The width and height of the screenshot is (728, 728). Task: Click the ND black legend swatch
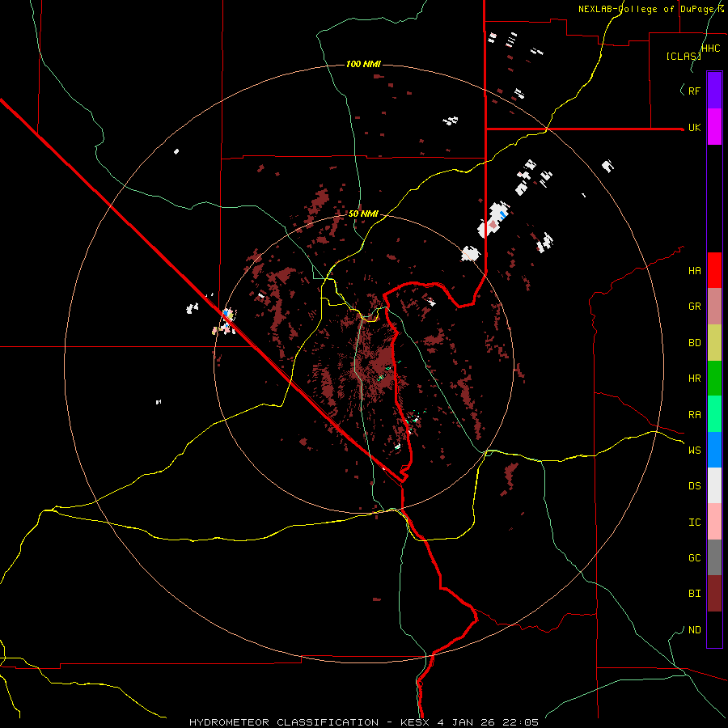pos(714,629)
